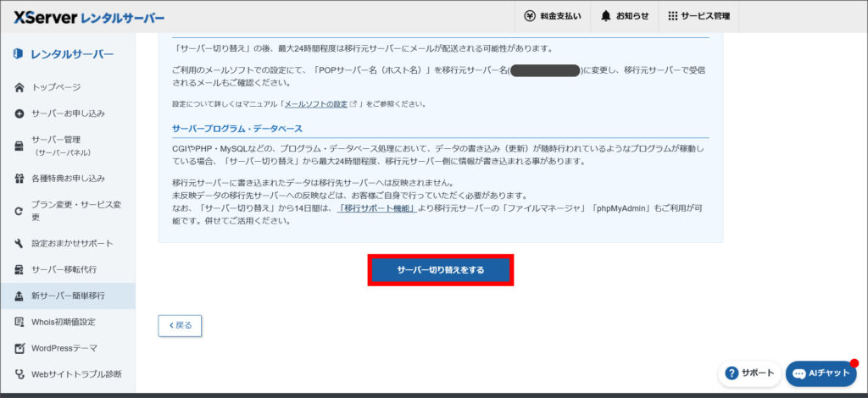Image resolution: width=868 pixels, height=398 pixels.
Task: Click the external link icon after メールソフトの設定
Action: pyautogui.click(x=353, y=104)
